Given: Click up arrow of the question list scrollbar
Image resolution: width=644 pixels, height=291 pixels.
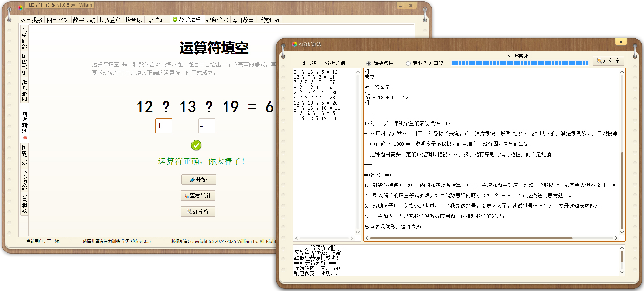Looking at the screenshot, I should pos(357,72).
